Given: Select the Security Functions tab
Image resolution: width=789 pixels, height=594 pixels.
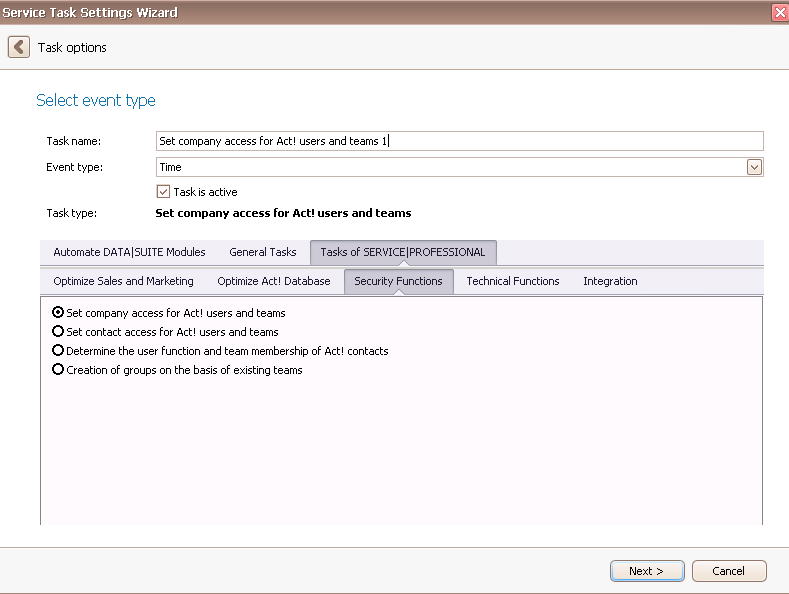Looking at the screenshot, I should 399,281.
